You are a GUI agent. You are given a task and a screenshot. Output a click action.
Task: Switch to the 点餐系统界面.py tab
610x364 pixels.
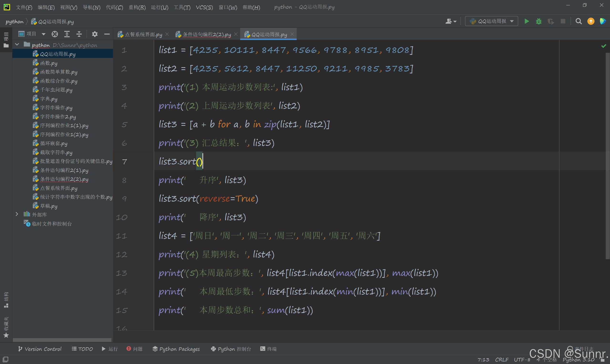pyautogui.click(x=143, y=35)
